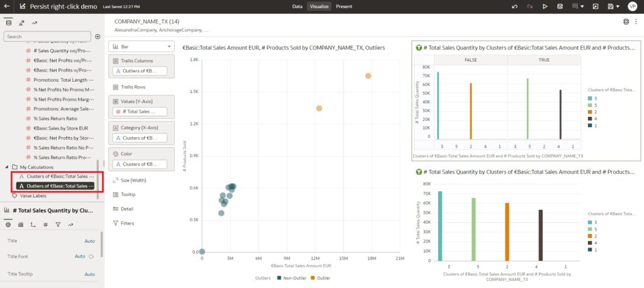Select Clusters of €Basic:Total Sales calculation
Viewport: 644px width, 288px height.
[55, 176]
